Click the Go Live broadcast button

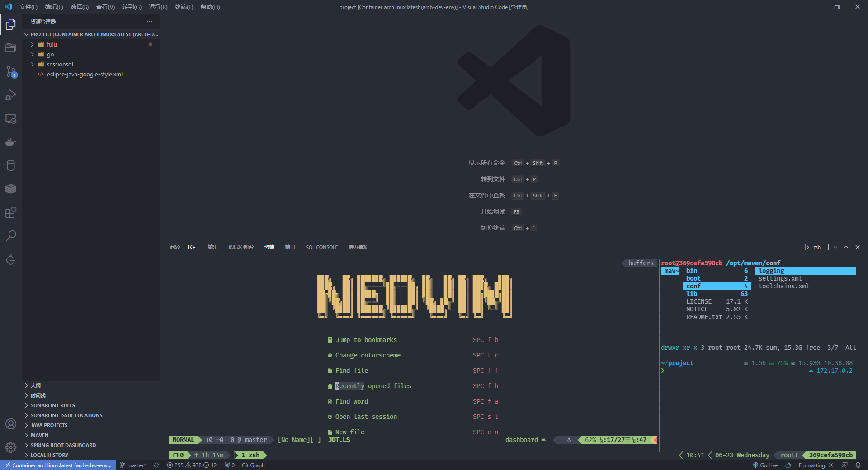(765, 465)
